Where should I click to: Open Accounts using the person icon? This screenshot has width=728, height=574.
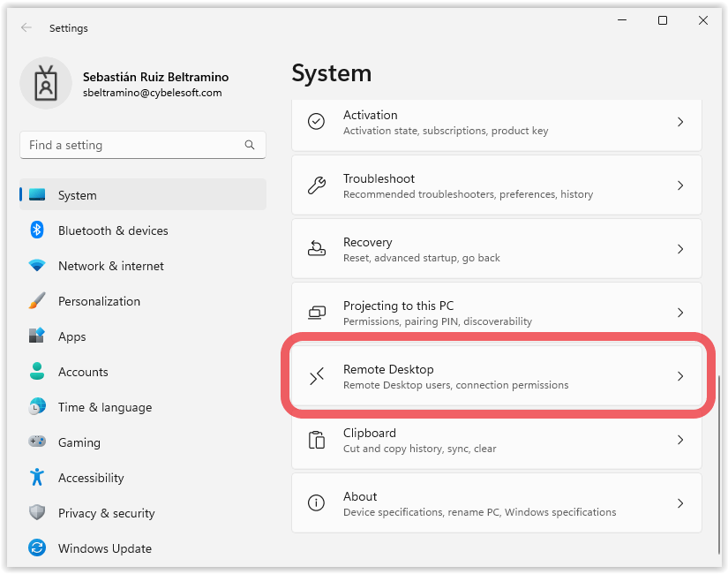(x=36, y=372)
